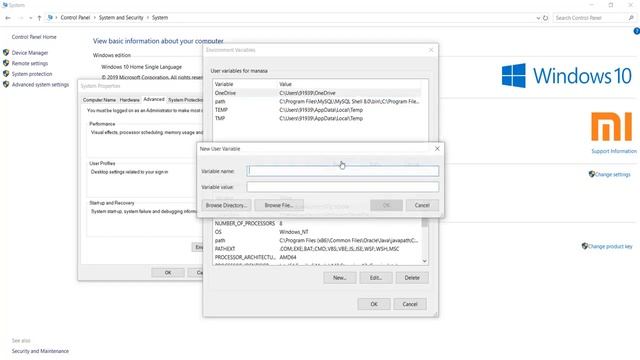Click the Change product key link
Screen dimensions: 640x360
point(610,246)
